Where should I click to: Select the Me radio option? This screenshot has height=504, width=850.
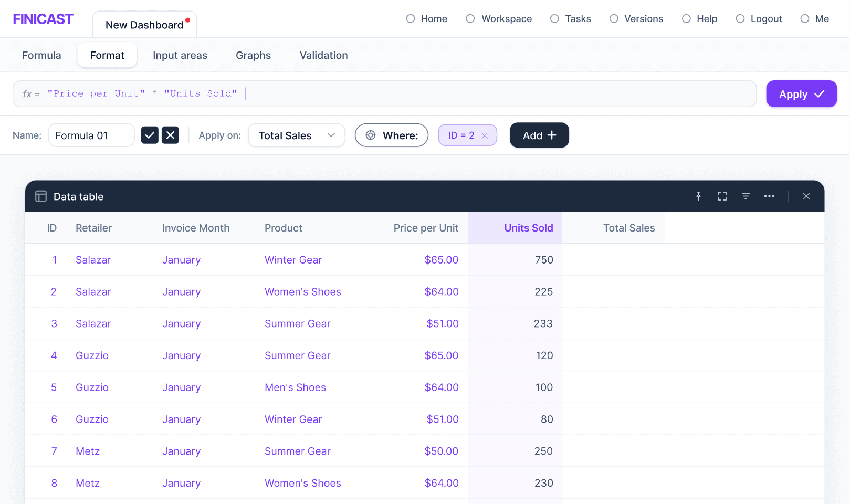click(805, 19)
